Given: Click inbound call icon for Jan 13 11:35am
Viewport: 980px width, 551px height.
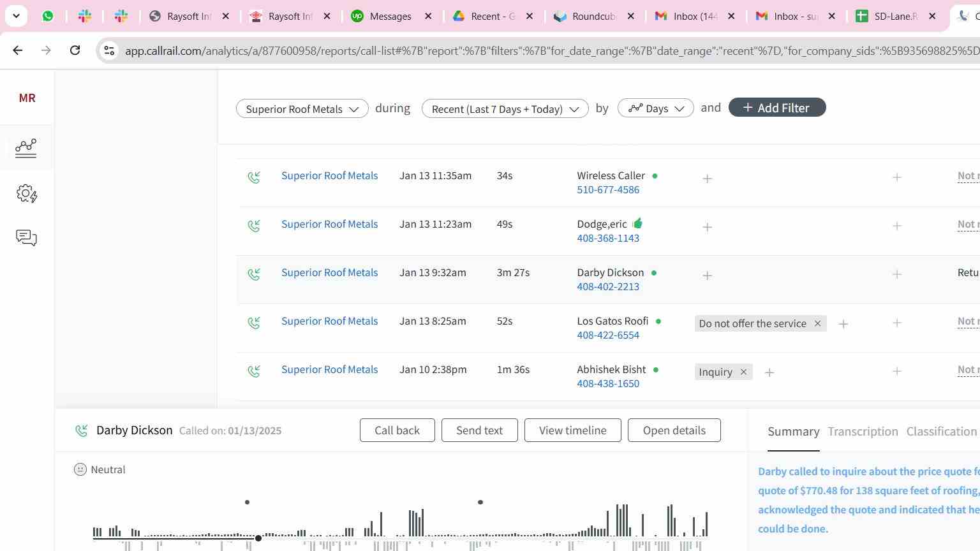Looking at the screenshot, I should (254, 177).
